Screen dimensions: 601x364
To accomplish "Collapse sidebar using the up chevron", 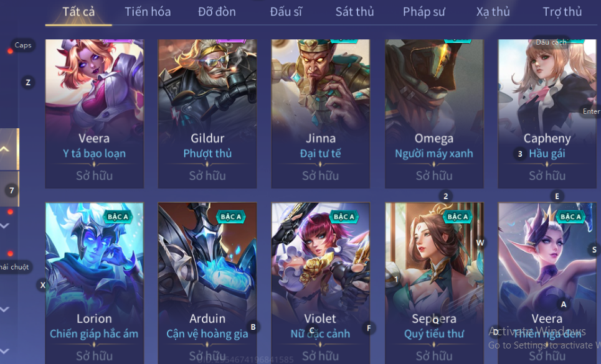I will pyautogui.click(x=6, y=149).
